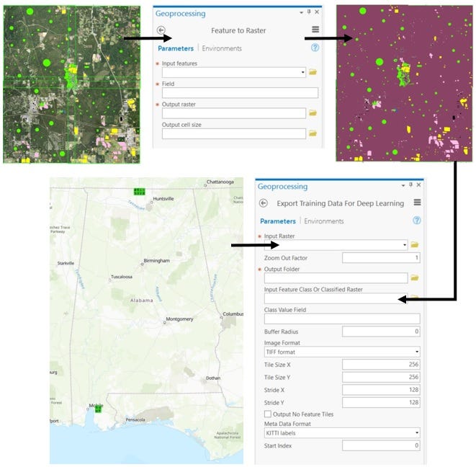This screenshot has height=467, width=476.
Task: Browse for Input Raster with folder icon
Action: click(415, 244)
